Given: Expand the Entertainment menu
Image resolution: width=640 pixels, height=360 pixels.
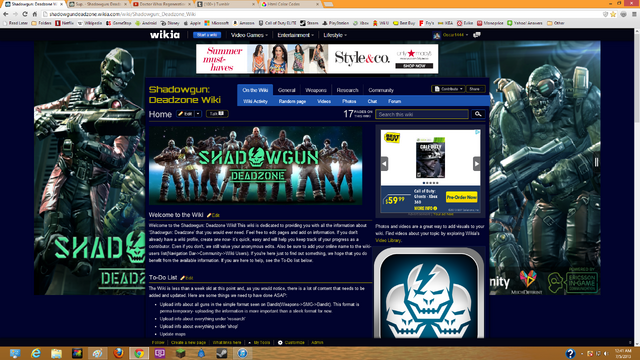Looking at the screenshot, I should pos(296,35).
